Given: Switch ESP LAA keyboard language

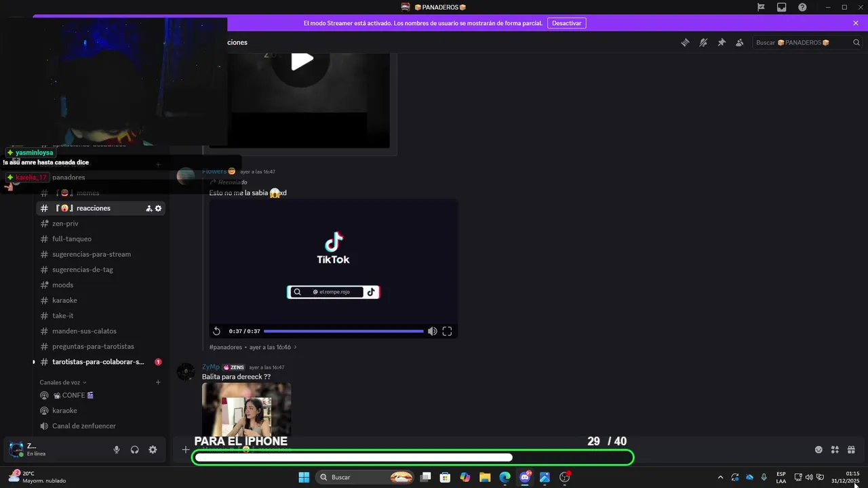Looking at the screenshot, I should click(x=781, y=477).
